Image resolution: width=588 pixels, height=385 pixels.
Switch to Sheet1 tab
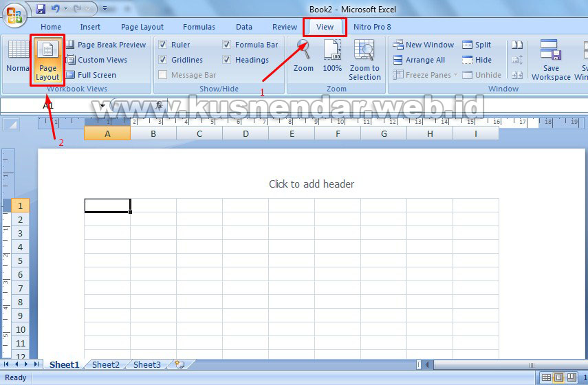pos(64,365)
